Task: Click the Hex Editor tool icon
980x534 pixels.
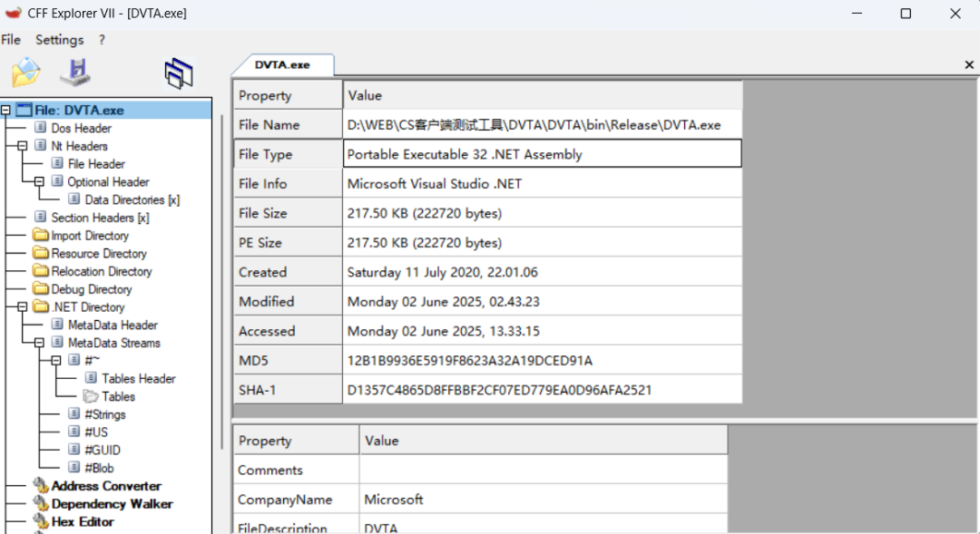Action: click(x=41, y=521)
